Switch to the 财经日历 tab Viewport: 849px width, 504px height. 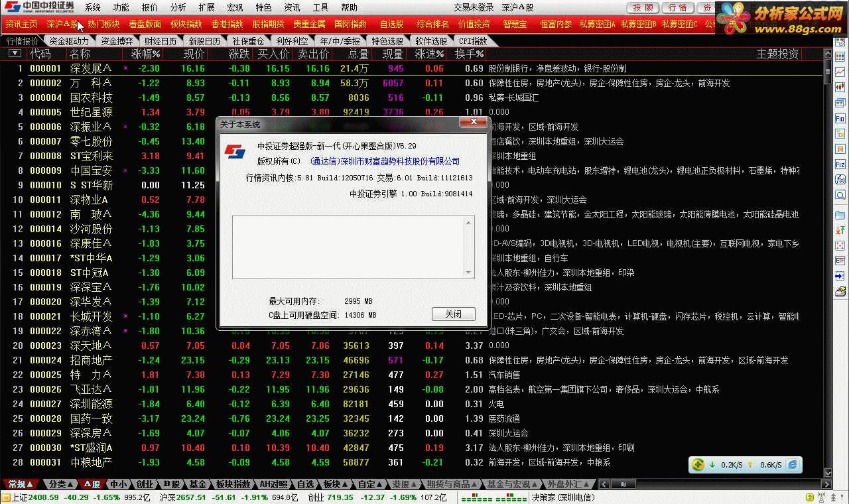click(x=161, y=41)
